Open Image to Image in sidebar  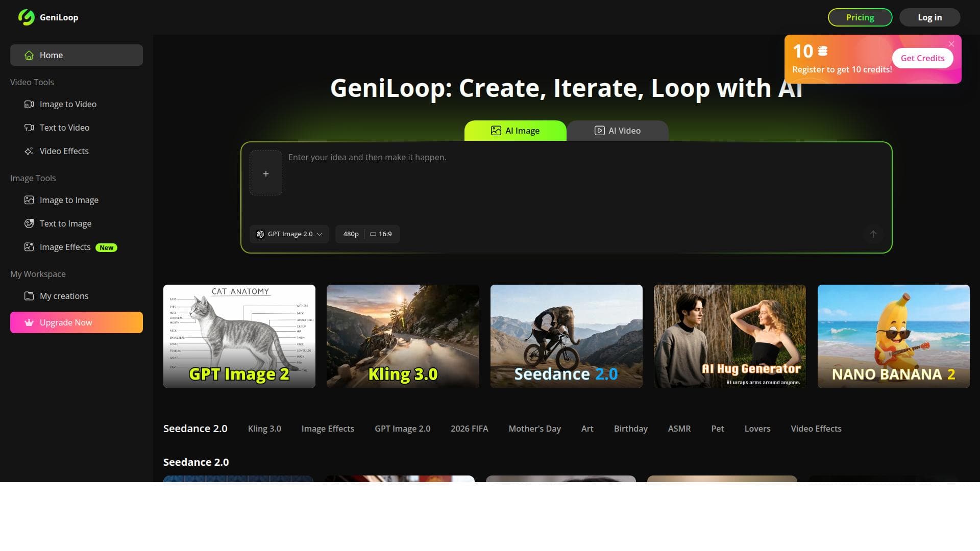(77, 200)
